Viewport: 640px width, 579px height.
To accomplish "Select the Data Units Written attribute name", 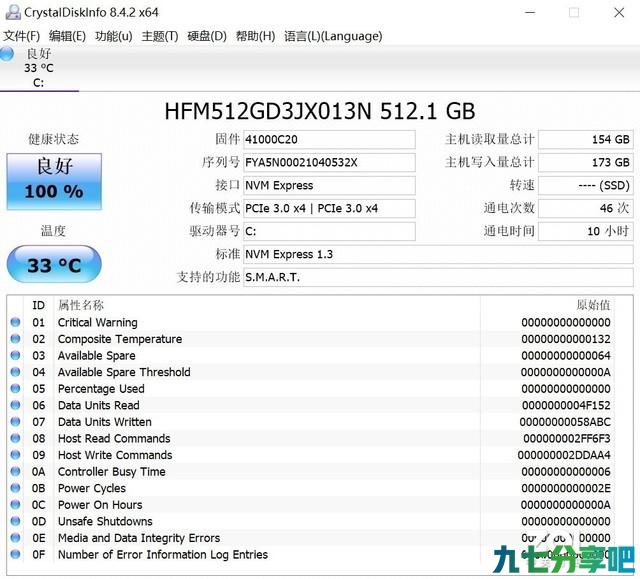I will [104, 422].
